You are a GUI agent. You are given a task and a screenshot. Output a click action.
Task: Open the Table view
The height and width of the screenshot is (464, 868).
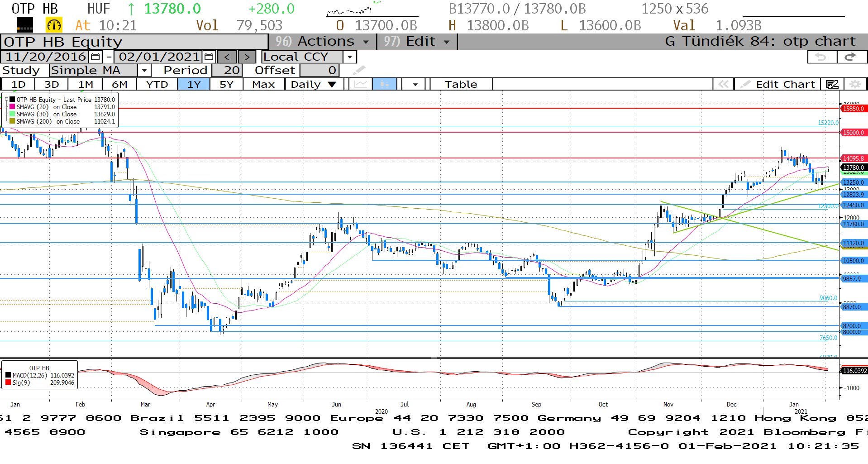pos(461,84)
